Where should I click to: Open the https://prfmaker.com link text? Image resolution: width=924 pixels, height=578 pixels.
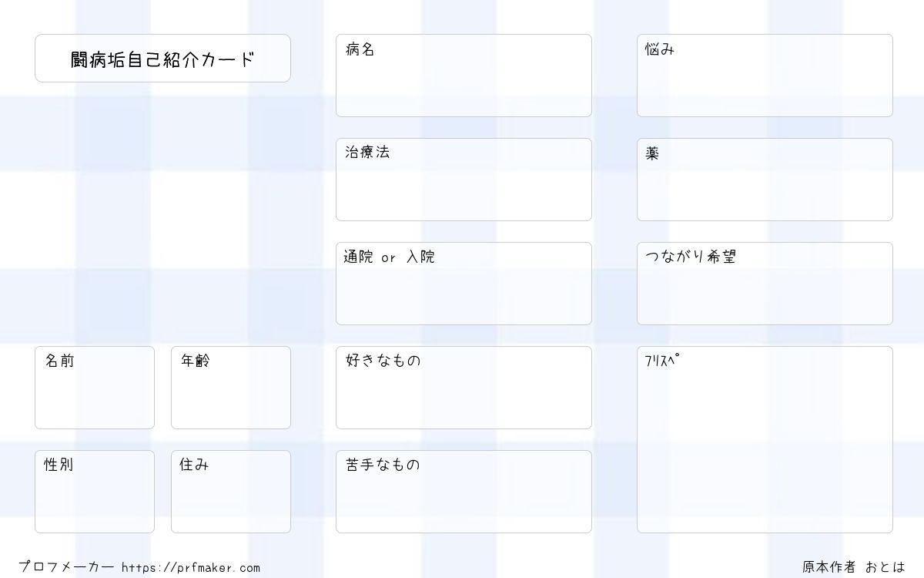point(191,568)
